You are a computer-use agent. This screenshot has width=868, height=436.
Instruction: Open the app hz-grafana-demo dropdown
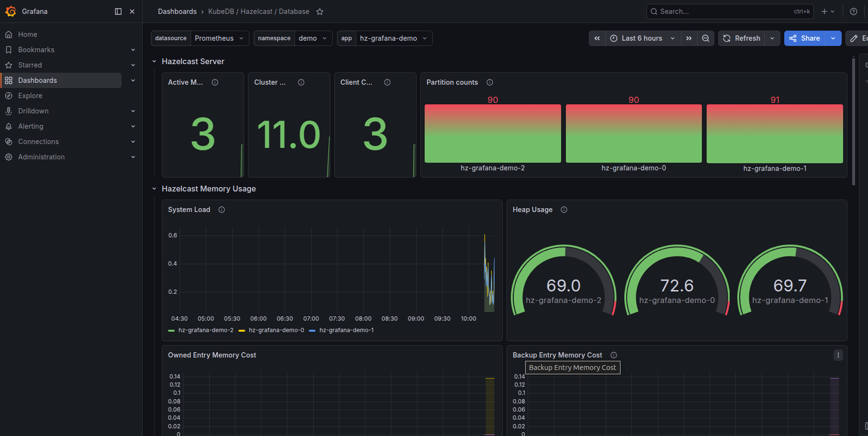pyautogui.click(x=394, y=38)
